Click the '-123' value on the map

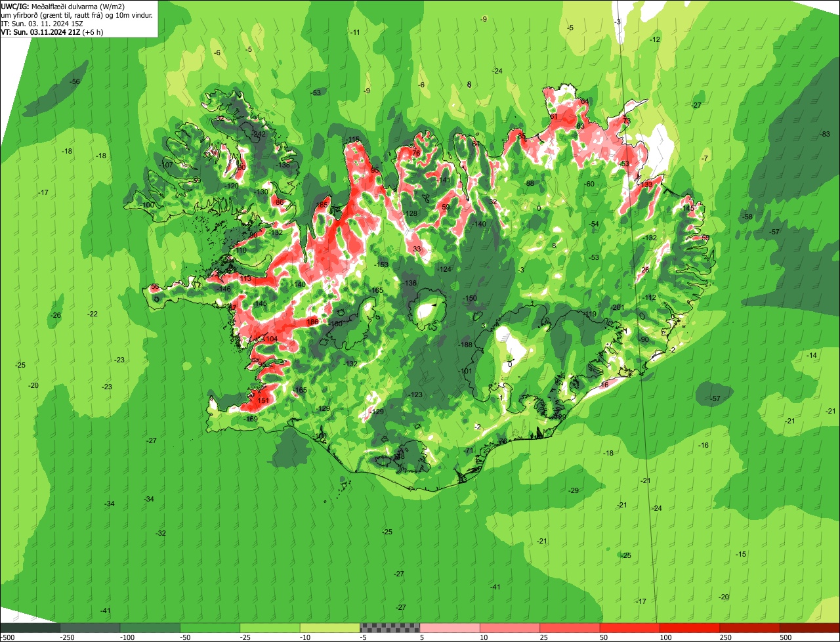(x=415, y=395)
